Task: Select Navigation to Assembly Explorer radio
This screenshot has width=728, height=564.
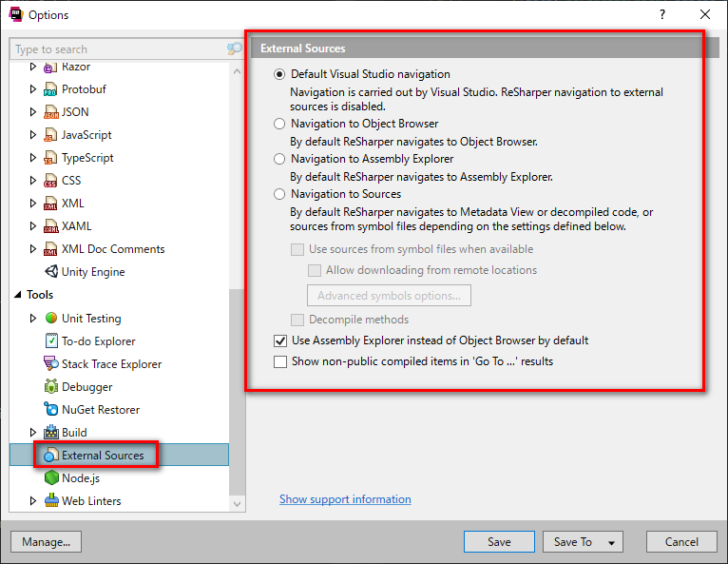Action: pos(279,159)
